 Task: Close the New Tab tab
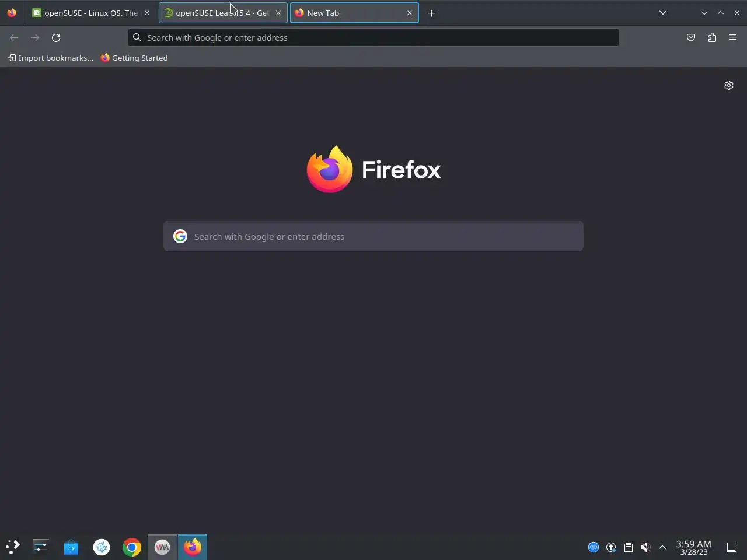tap(410, 13)
